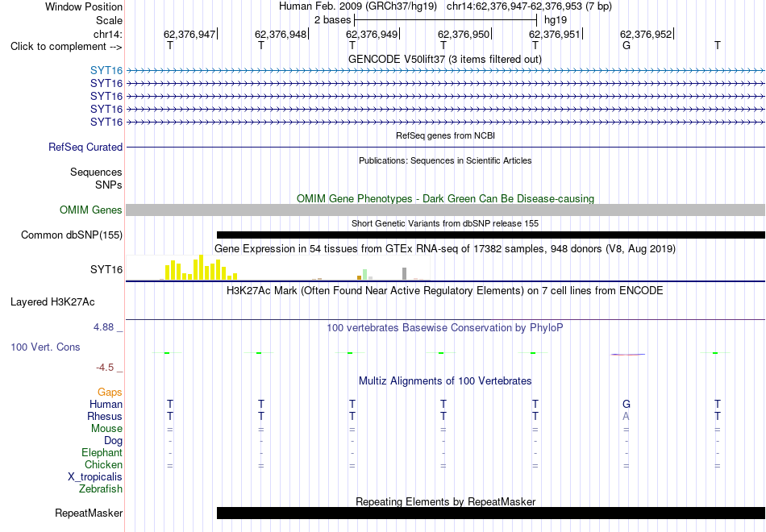Image resolution: width=766 pixels, height=532 pixels.
Task: Click the black RepeatMasker element bar
Action: (x=491, y=513)
